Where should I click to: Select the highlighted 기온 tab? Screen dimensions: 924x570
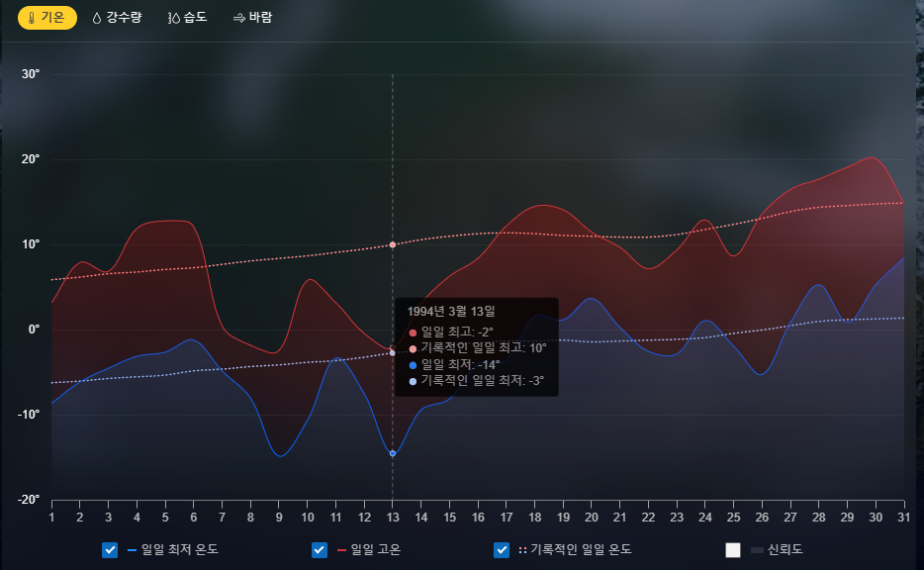pyautogui.click(x=46, y=17)
